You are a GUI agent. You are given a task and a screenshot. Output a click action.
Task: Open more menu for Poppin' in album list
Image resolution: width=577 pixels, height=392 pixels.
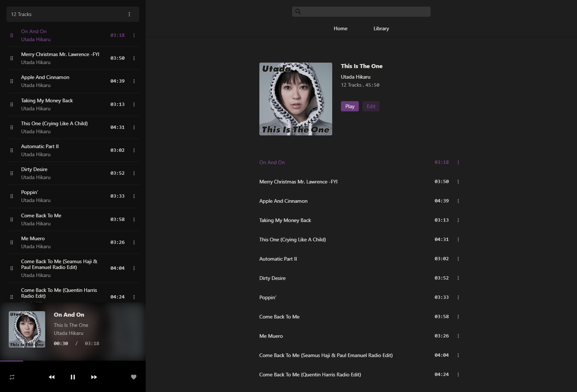tap(458, 297)
